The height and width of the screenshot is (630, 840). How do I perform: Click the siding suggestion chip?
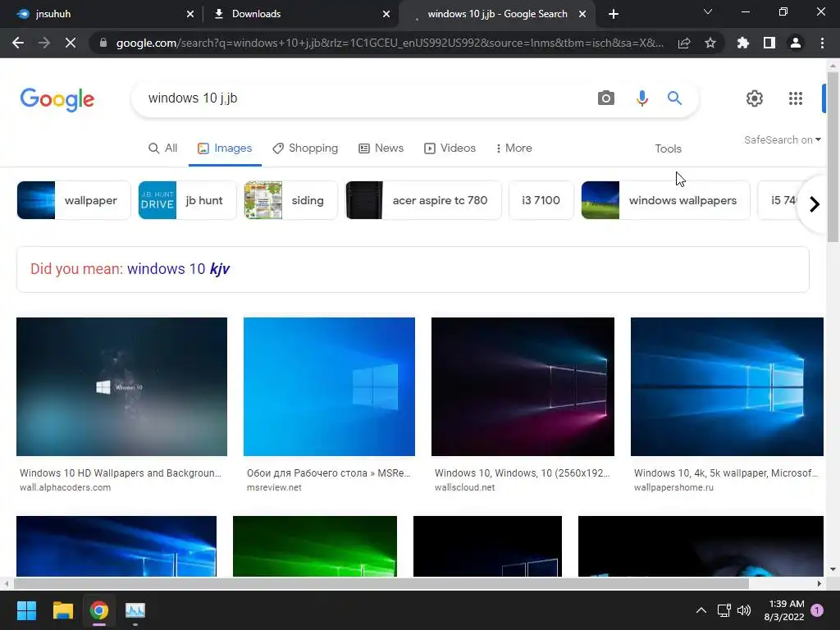[290, 200]
